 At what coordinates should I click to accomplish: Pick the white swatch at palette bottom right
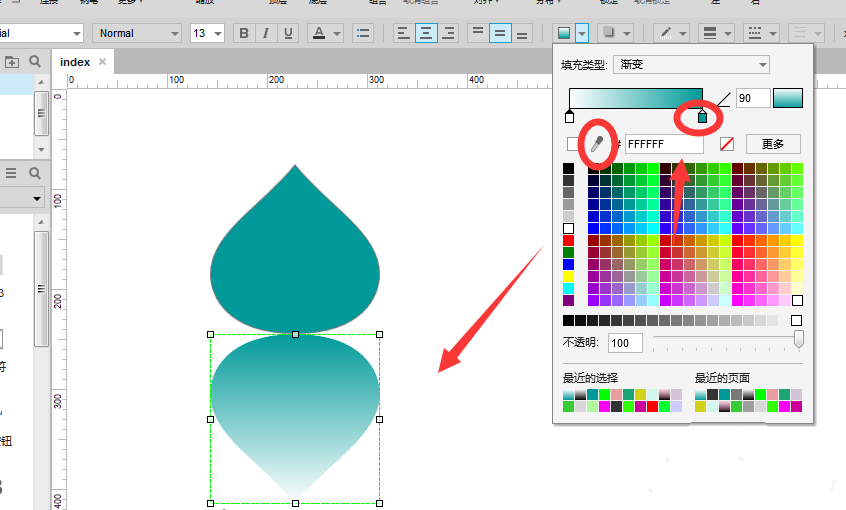tap(797, 300)
